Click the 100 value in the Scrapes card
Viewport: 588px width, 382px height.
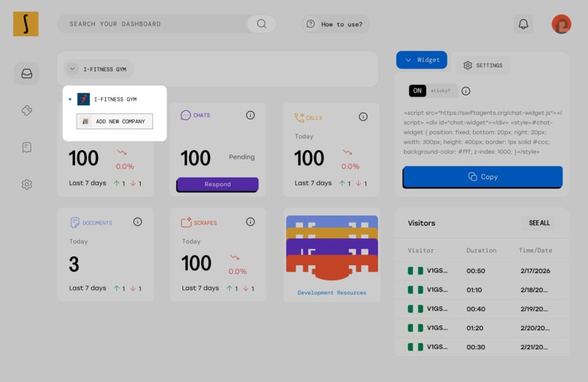[196, 263]
